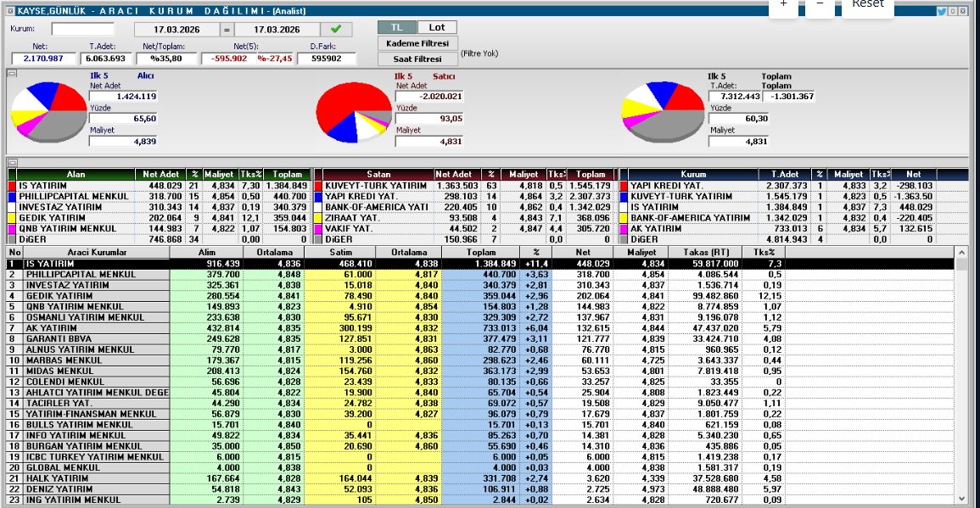Switch the view to Lot

pyautogui.click(x=437, y=27)
